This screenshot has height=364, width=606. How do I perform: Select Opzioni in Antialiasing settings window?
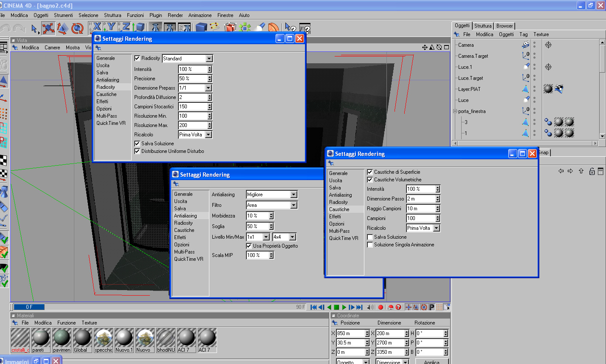coord(182,245)
